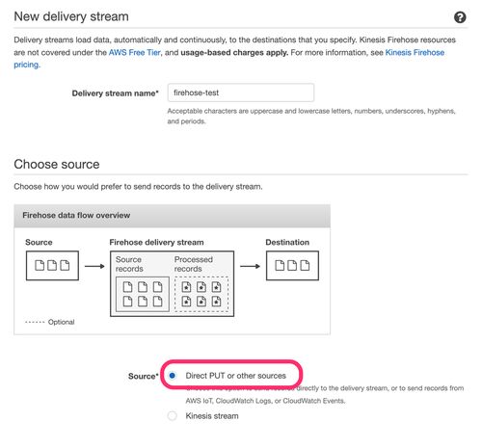Open the help question mark icon
Image resolution: width=482 pixels, height=448 pixels.
(460, 17)
